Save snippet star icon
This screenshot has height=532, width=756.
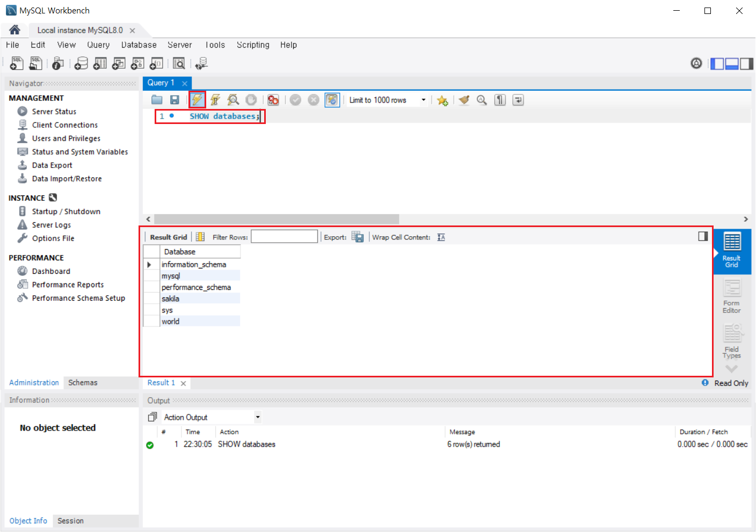pos(442,100)
